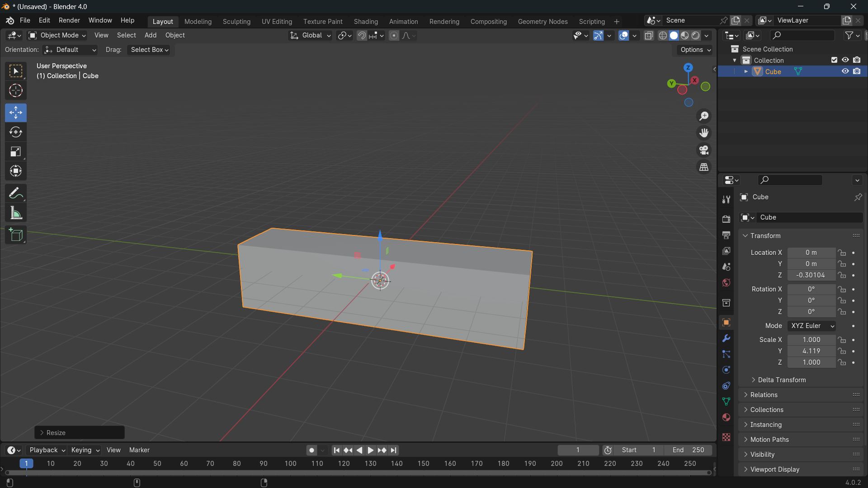The height and width of the screenshot is (488, 868).
Task: Expand the Delta Transform section
Action: tap(782, 380)
